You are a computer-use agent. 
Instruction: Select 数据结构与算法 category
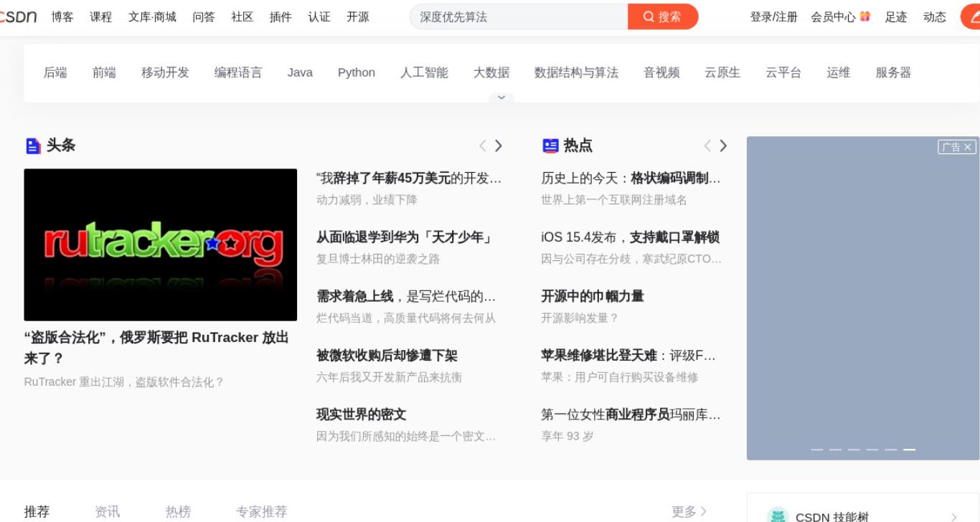pos(576,72)
